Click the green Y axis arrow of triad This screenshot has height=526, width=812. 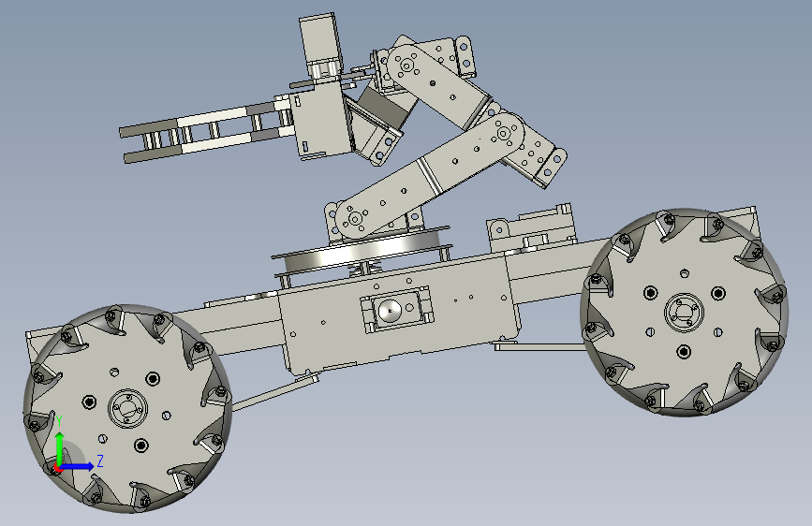point(60,447)
